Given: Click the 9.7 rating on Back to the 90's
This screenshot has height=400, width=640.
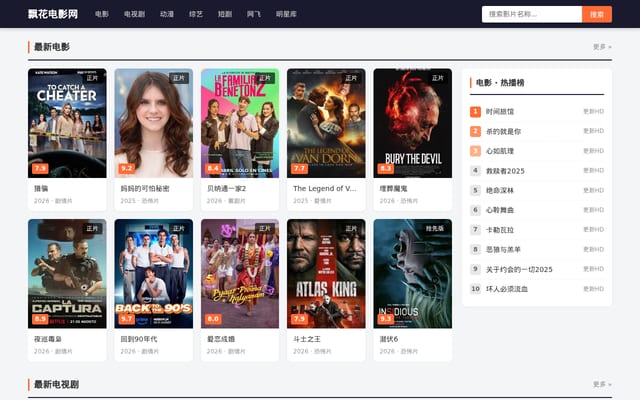Looking at the screenshot, I should pos(127,319).
